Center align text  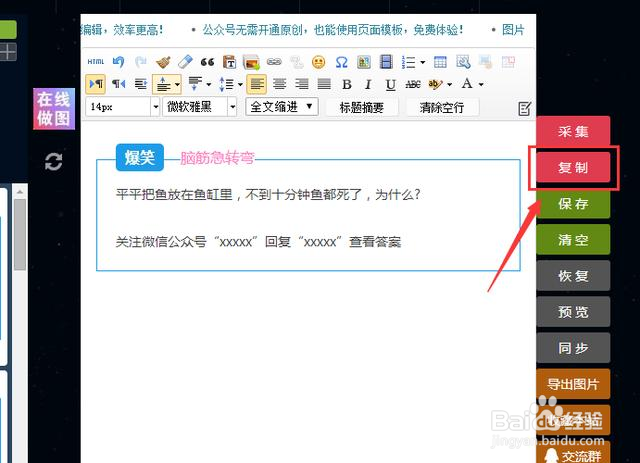click(280, 84)
